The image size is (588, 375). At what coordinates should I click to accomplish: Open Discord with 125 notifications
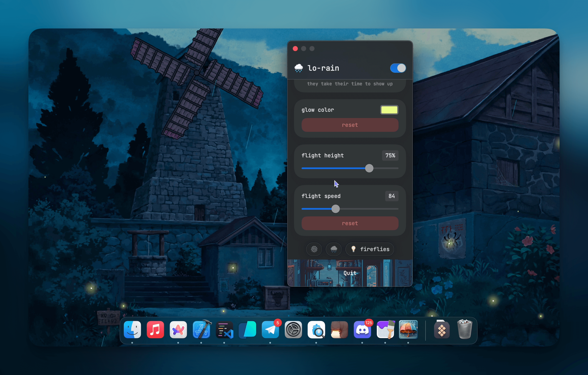coord(362,330)
